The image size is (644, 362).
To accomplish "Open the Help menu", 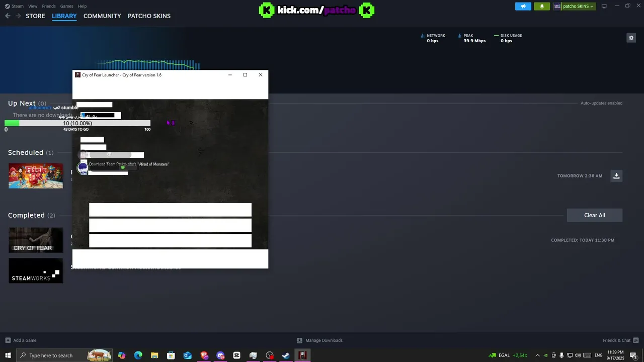I will click(82, 6).
